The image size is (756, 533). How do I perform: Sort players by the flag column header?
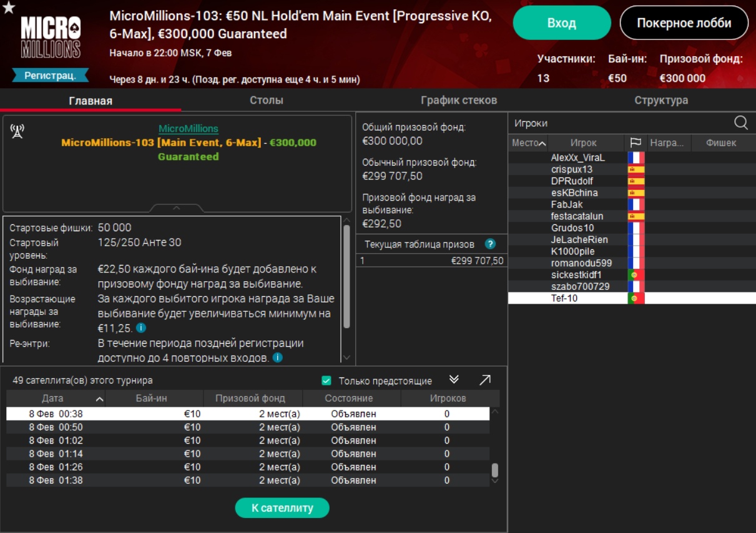pyautogui.click(x=636, y=142)
